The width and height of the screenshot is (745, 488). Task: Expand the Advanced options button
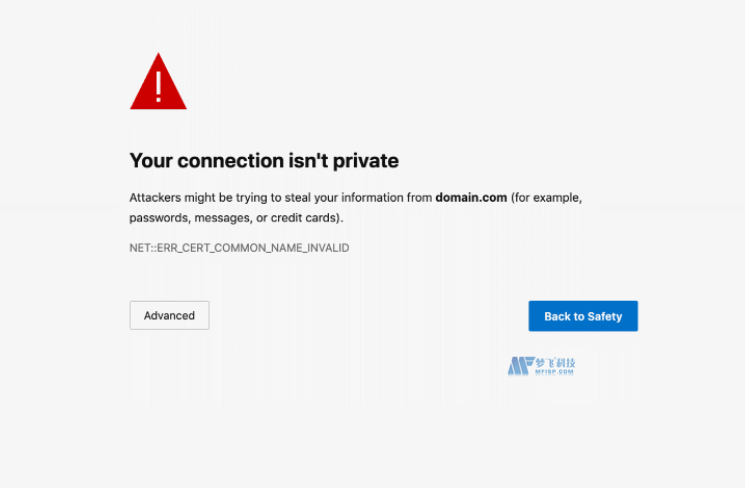coord(169,315)
